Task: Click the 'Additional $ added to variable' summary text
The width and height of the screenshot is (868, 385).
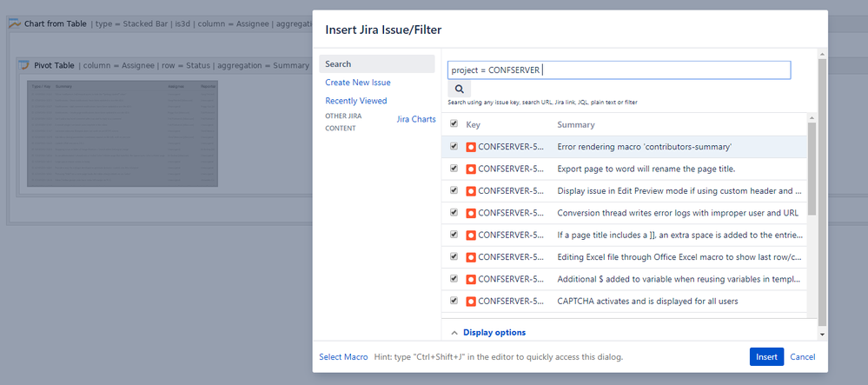Action: click(679, 279)
